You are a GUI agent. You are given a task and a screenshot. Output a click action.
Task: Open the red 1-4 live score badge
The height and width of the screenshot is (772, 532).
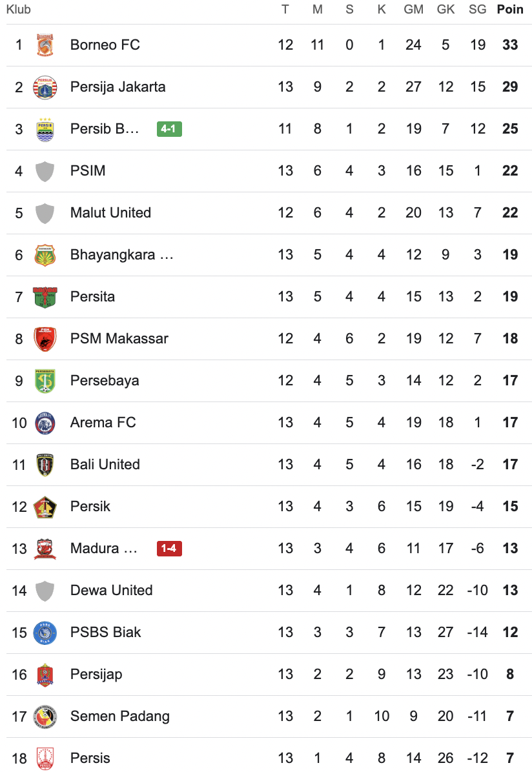click(x=169, y=549)
